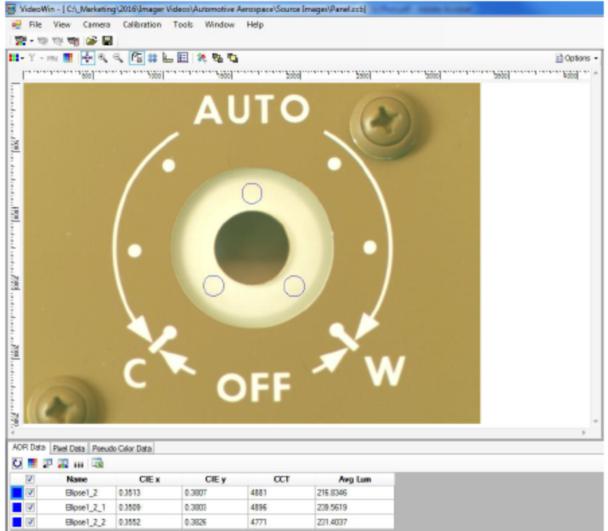Select the bottom-left ellipse AOI on the image

(x=214, y=285)
